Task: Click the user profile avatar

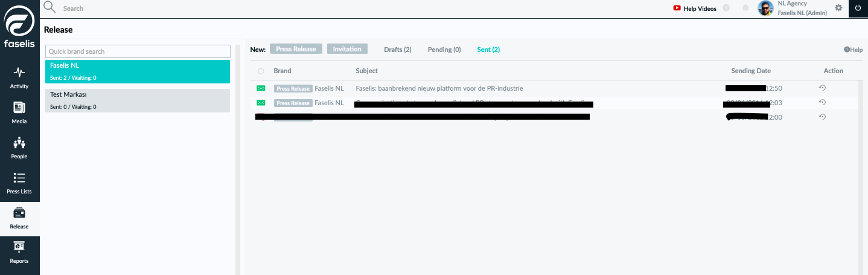Action: pyautogui.click(x=766, y=8)
